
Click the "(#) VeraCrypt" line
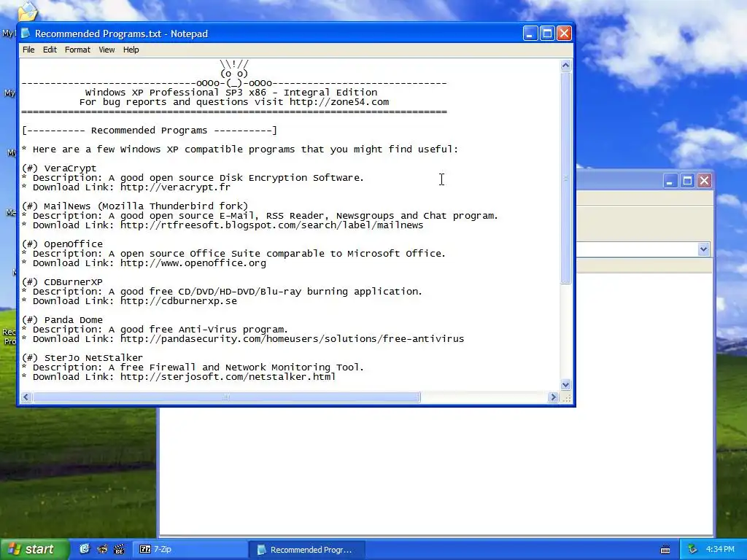[59, 168]
